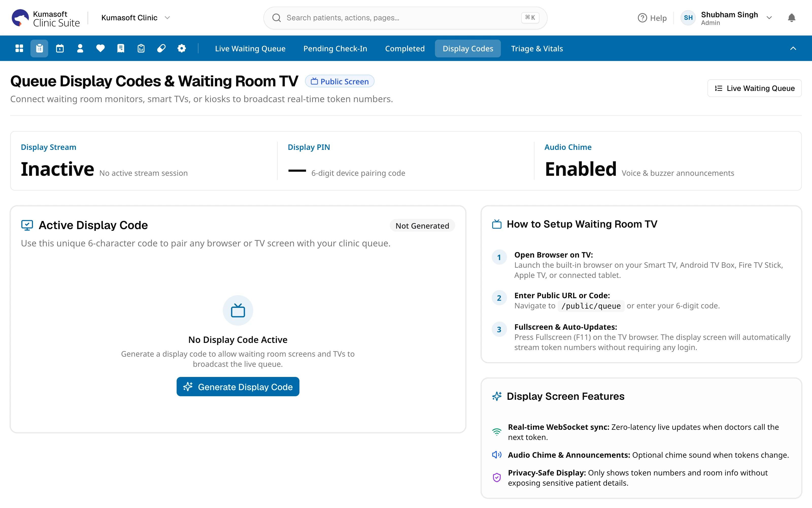
Task: Focus the search patients input field
Action: coord(405,18)
